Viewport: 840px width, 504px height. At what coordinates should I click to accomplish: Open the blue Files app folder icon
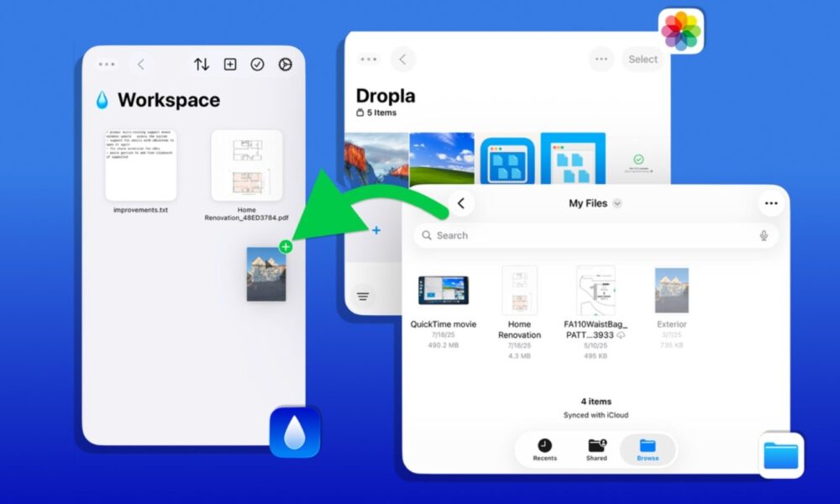781,455
